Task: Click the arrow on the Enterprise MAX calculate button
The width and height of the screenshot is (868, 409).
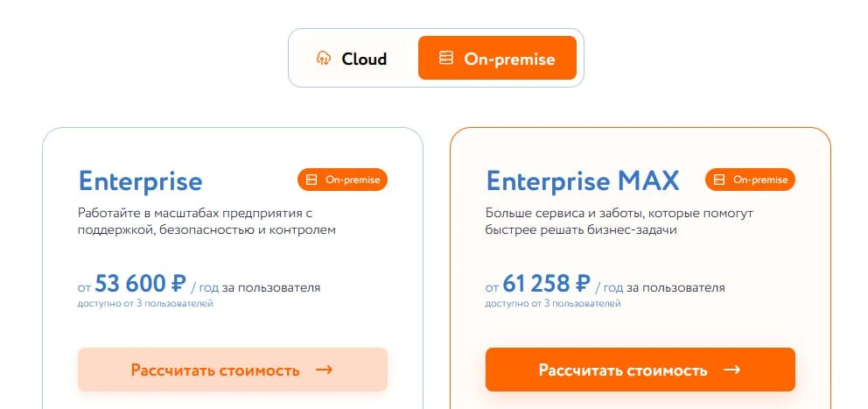Action: pos(732,370)
